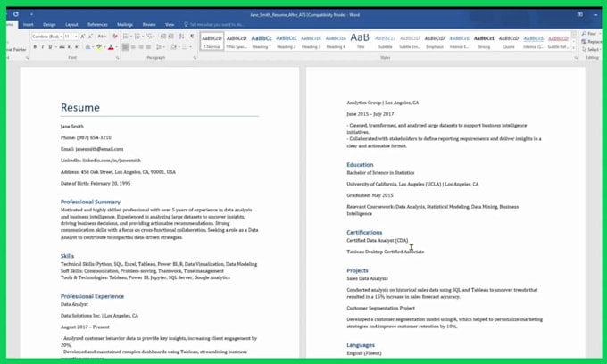Apply the Normal style
This screenshot has height=364, width=607.
tap(212, 41)
